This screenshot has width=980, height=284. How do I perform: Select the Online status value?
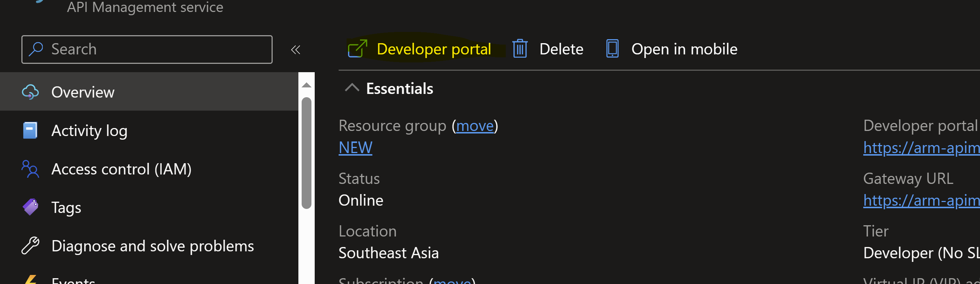click(x=361, y=200)
